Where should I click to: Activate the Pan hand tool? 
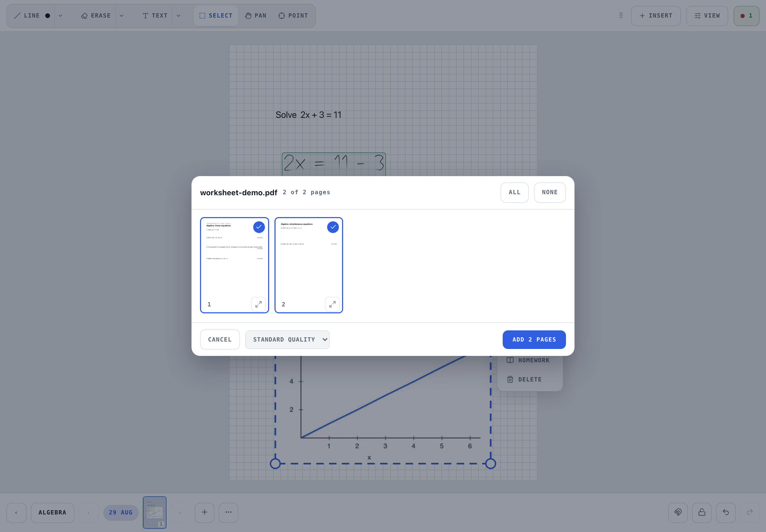pyautogui.click(x=256, y=16)
